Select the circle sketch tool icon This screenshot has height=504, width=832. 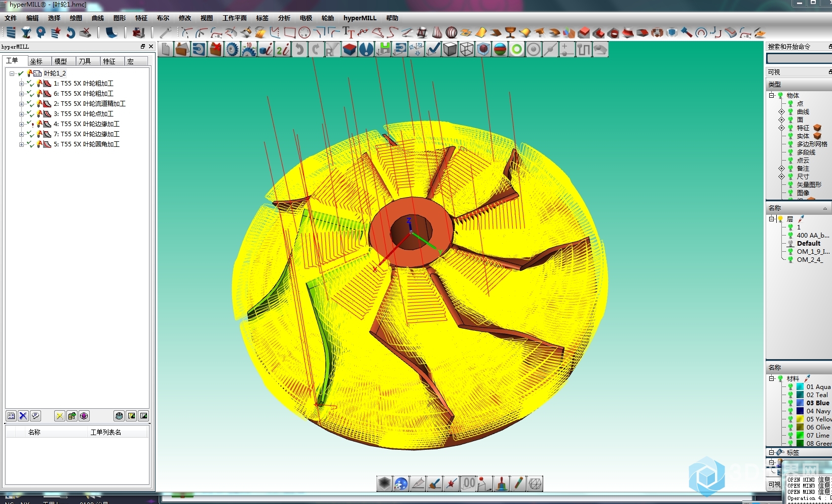(305, 32)
